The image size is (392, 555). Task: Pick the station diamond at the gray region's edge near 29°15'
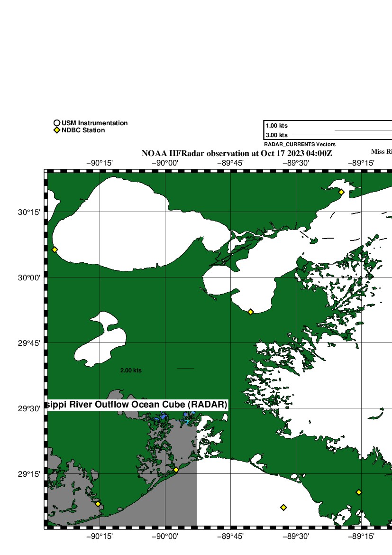[x=176, y=470]
